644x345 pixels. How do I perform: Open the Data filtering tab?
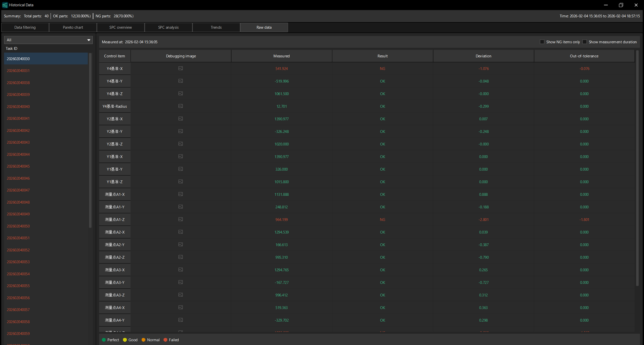coord(25,27)
